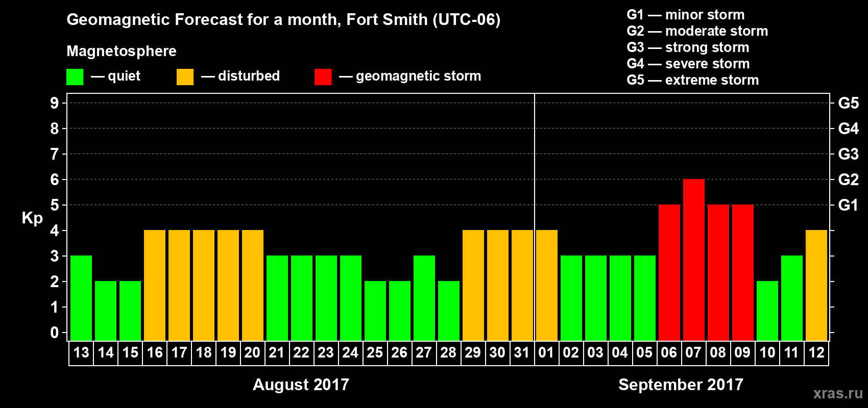Select the green bar for August 27
The width and height of the screenshot is (868, 408).
pos(424,298)
